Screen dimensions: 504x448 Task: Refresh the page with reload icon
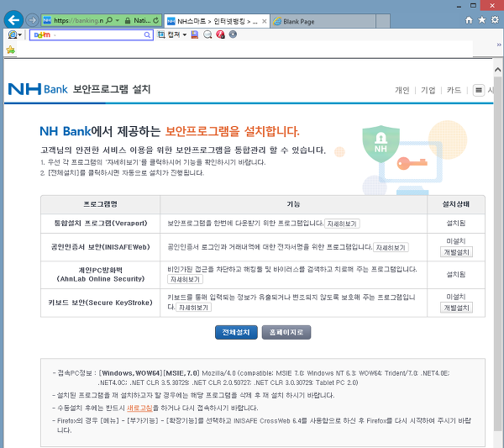(x=156, y=20)
